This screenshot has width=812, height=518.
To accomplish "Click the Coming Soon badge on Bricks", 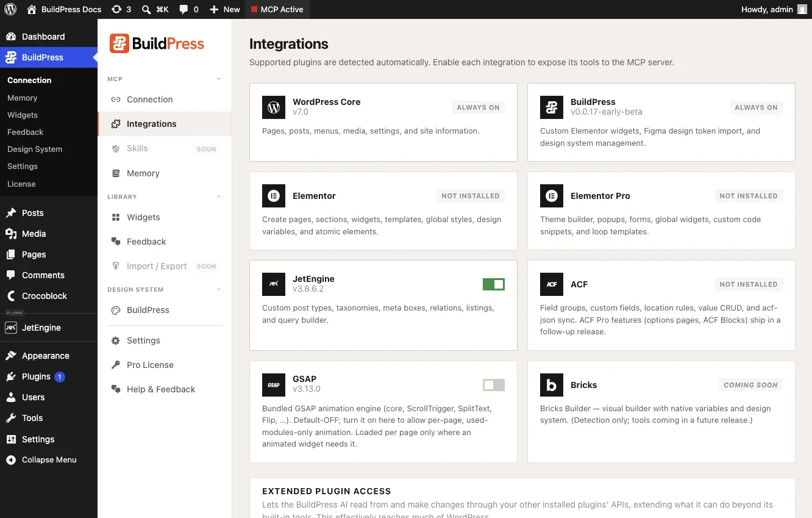I will (750, 385).
